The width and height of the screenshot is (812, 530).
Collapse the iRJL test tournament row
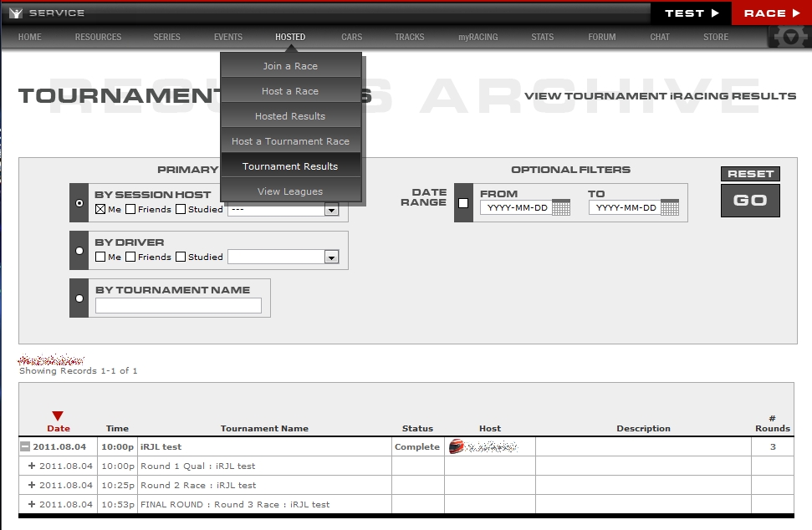tap(25, 446)
